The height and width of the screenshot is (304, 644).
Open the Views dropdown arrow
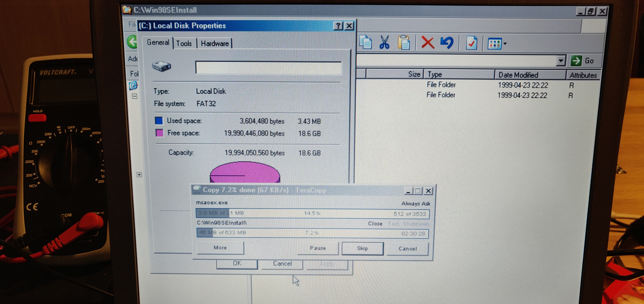click(x=505, y=44)
